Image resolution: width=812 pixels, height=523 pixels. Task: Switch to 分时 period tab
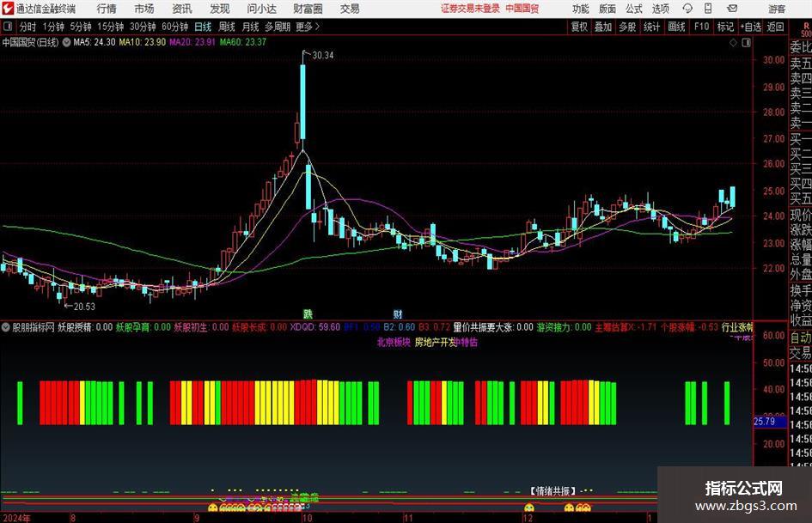28,27
